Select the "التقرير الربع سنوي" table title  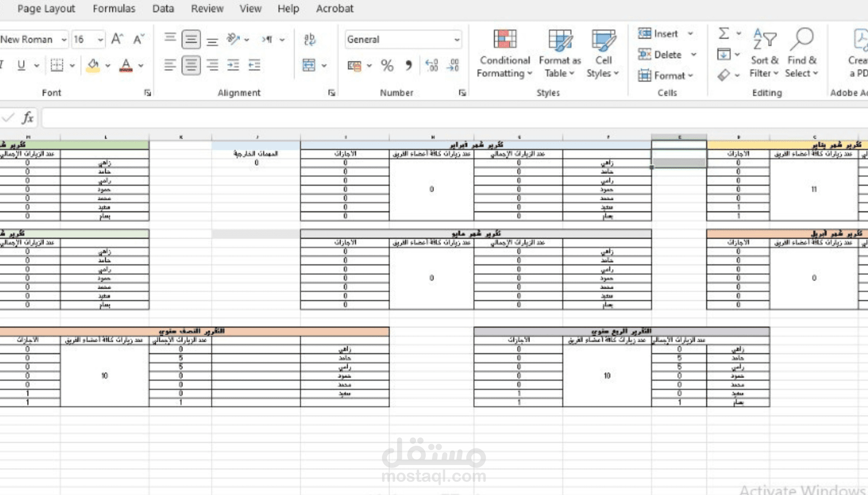(x=621, y=331)
